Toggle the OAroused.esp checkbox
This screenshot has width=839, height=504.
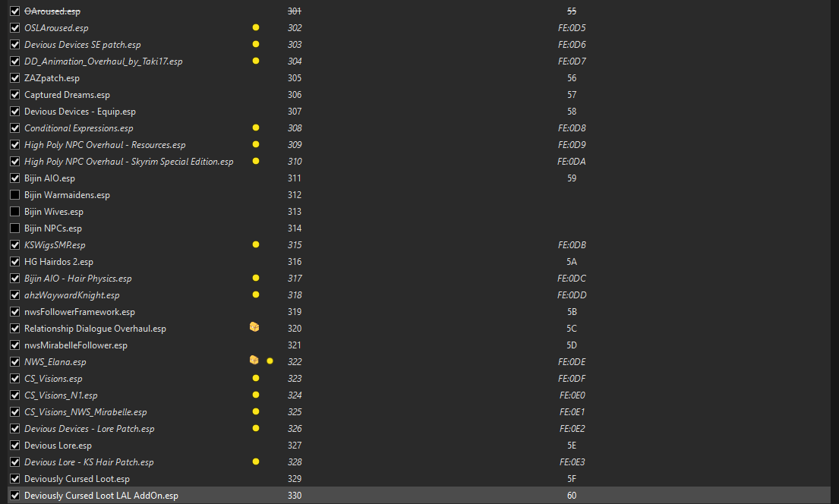(15, 11)
